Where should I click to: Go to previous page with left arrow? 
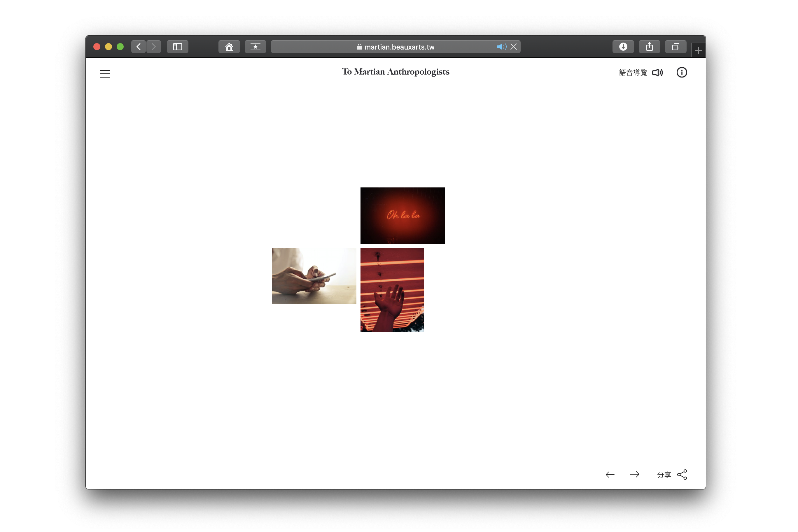(x=610, y=474)
